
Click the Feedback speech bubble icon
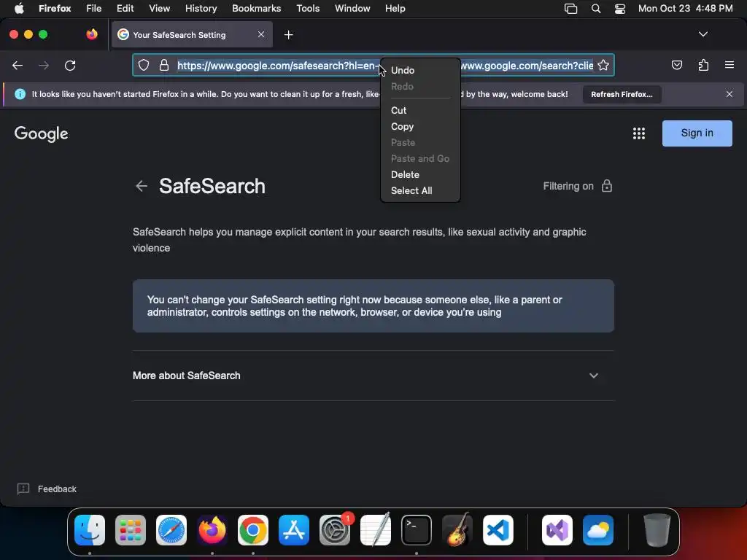(23, 489)
